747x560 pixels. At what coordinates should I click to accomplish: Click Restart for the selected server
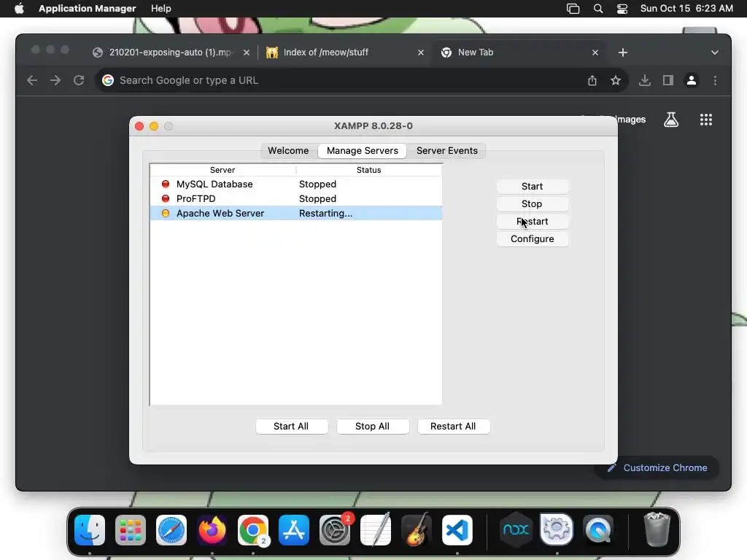click(532, 222)
